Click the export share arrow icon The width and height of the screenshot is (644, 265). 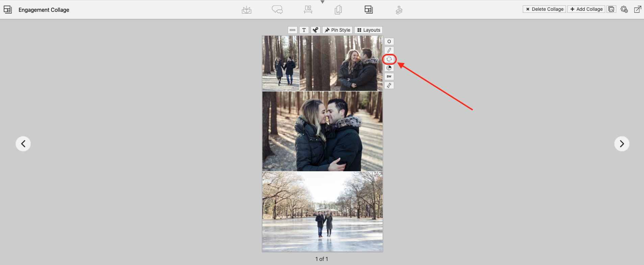[637, 9]
